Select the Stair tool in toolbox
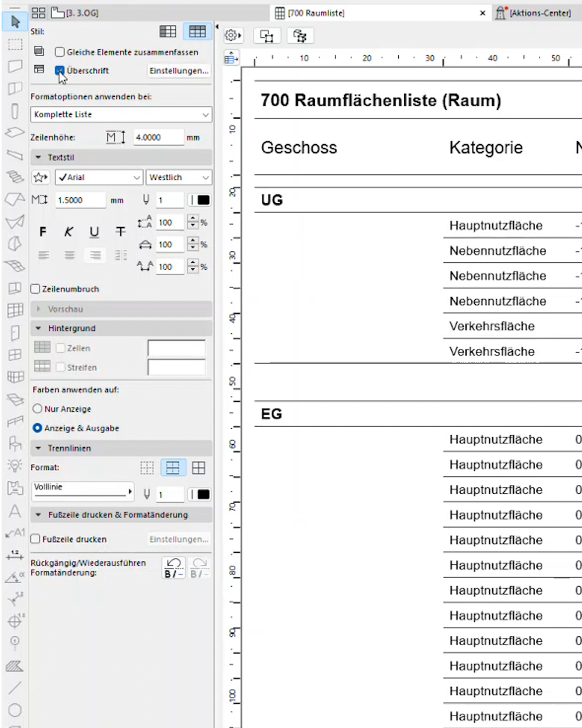 (15, 176)
